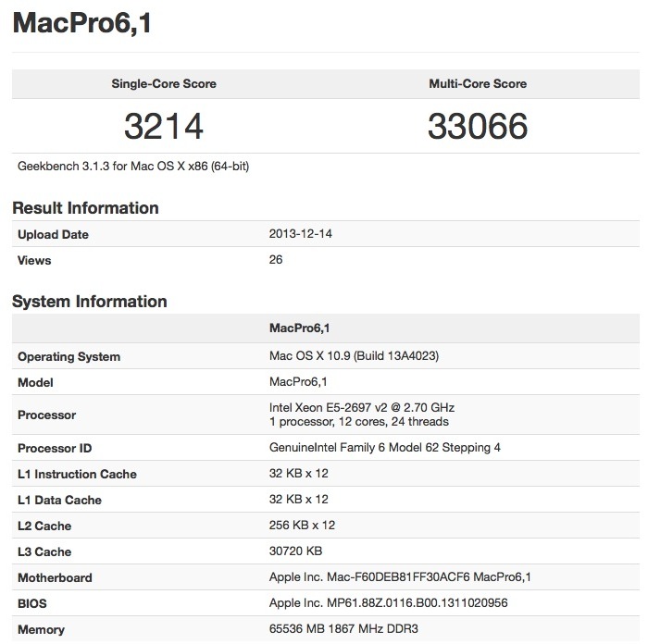Click the System Information heading
This screenshot has height=644, width=648.
[x=90, y=302]
